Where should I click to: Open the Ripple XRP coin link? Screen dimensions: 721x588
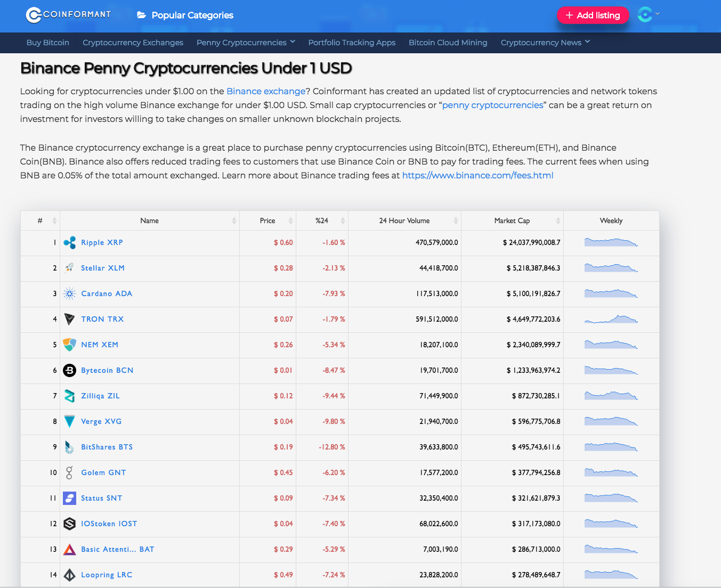[x=102, y=242]
